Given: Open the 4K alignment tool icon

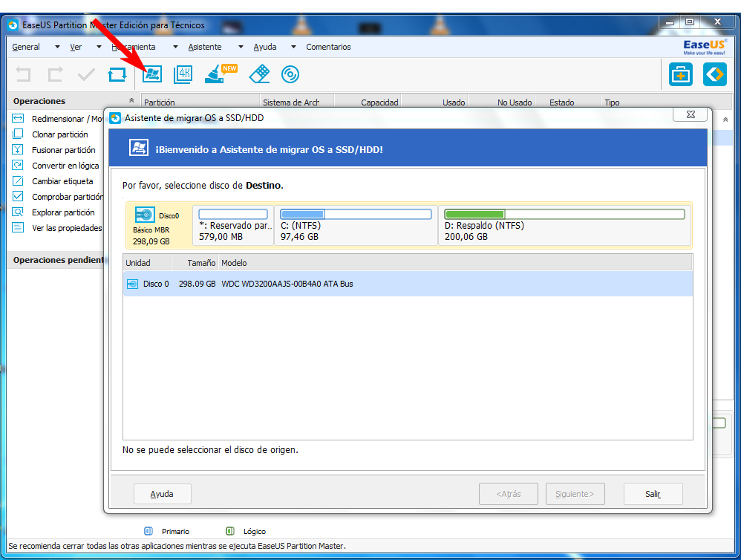Looking at the screenshot, I should point(183,74).
